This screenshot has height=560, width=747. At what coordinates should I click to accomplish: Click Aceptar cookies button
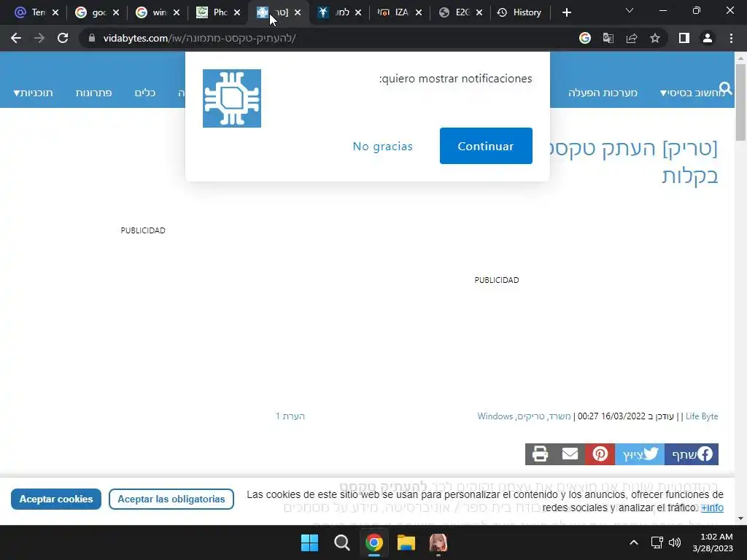pos(56,499)
